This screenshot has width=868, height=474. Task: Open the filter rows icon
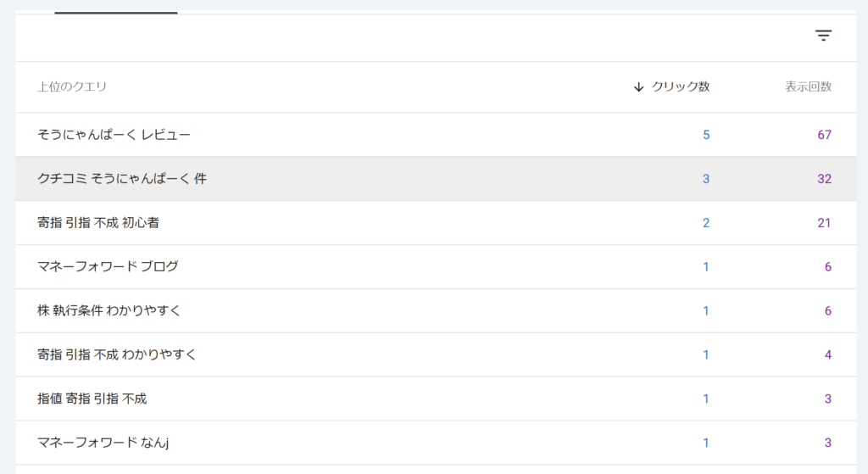point(823,35)
